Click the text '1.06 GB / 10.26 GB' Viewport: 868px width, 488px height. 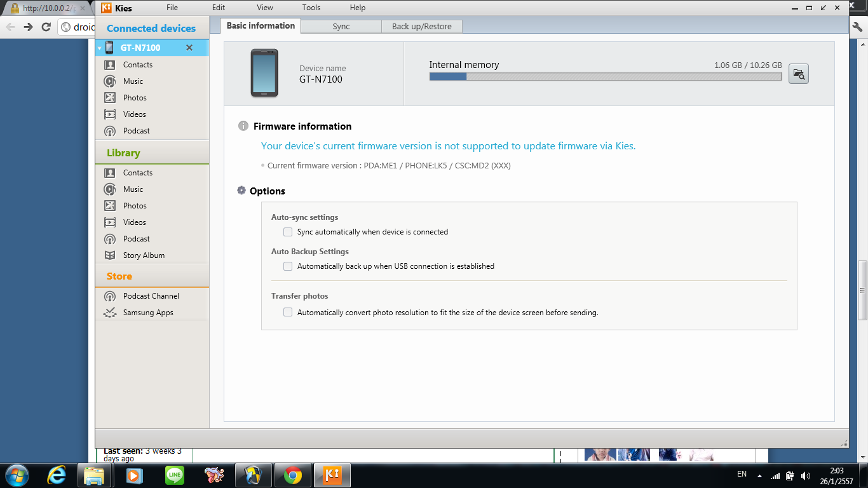pyautogui.click(x=748, y=65)
